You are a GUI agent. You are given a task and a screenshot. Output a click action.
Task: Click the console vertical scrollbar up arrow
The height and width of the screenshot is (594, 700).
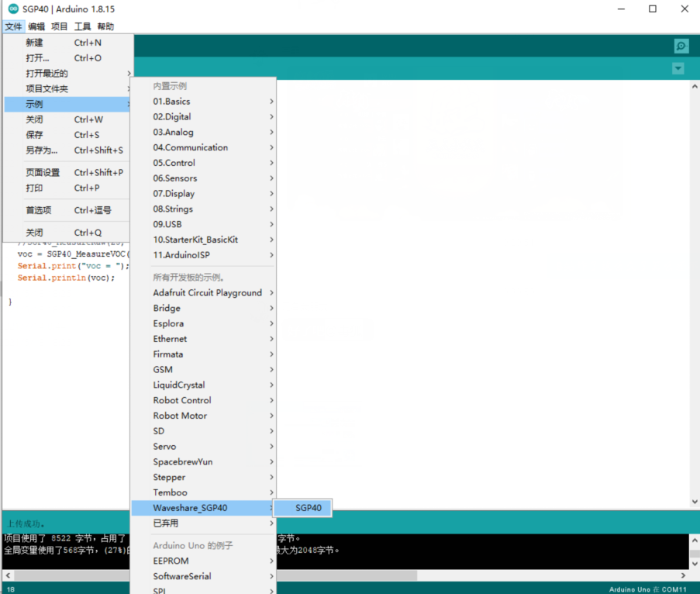click(x=695, y=540)
